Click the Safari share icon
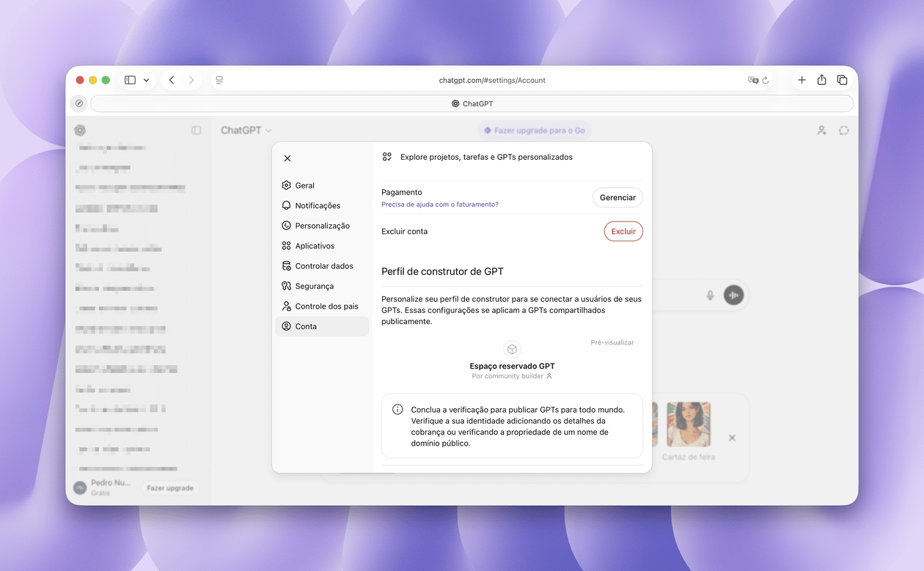 click(821, 80)
